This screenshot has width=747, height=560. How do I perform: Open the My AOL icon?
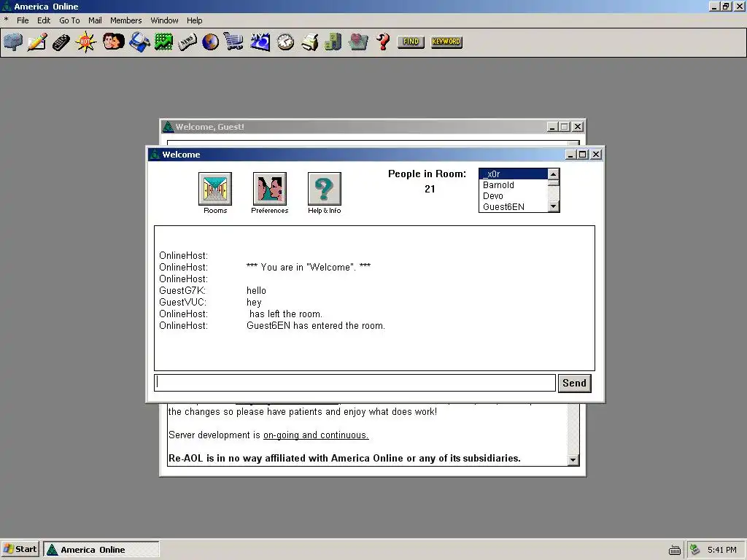click(x=260, y=42)
